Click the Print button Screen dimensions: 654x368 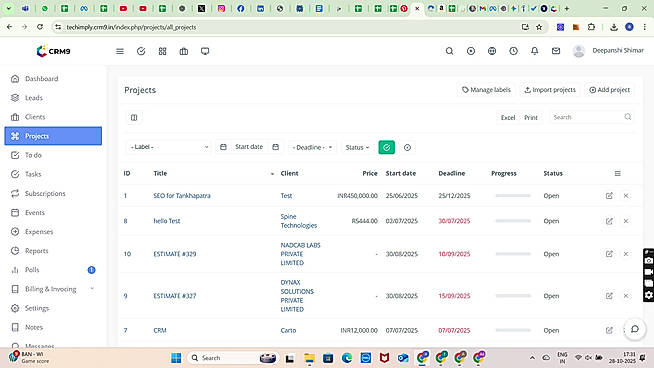pyautogui.click(x=531, y=118)
